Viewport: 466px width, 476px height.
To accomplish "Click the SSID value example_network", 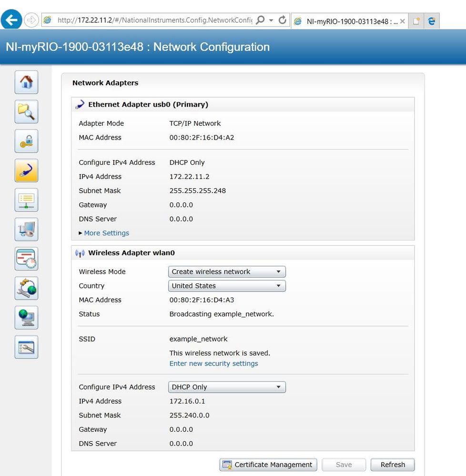I will pyautogui.click(x=198, y=339).
